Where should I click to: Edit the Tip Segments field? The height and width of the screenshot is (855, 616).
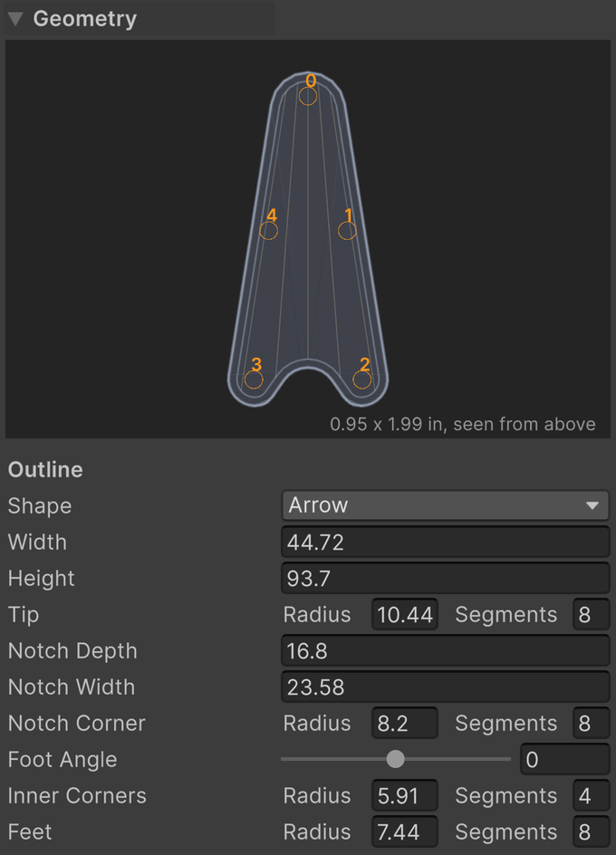pyautogui.click(x=591, y=614)
